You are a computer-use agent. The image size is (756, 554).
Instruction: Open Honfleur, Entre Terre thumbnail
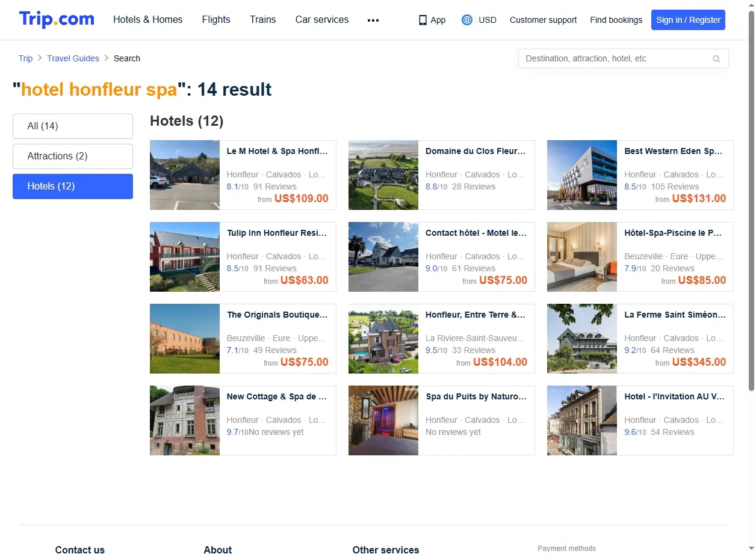coord(383,339)
